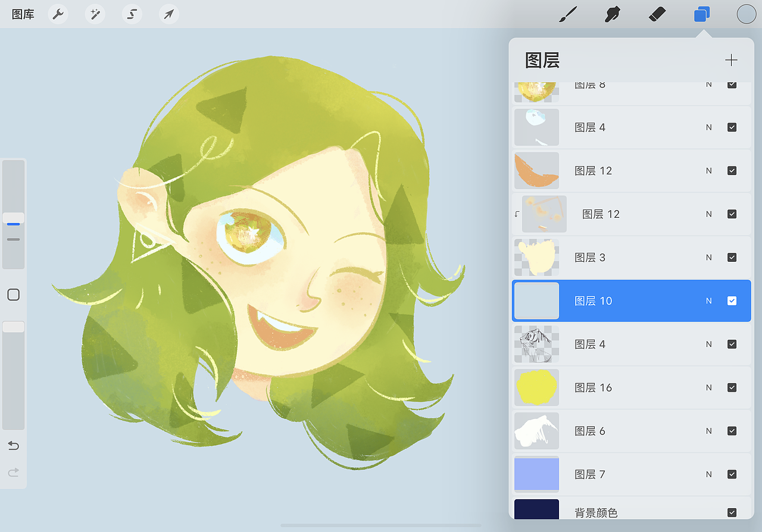Viewport: 762px width, 532px height.
Task: Select the 图层 3 name label
Action: pyautogui.click(x=589, y=258)
